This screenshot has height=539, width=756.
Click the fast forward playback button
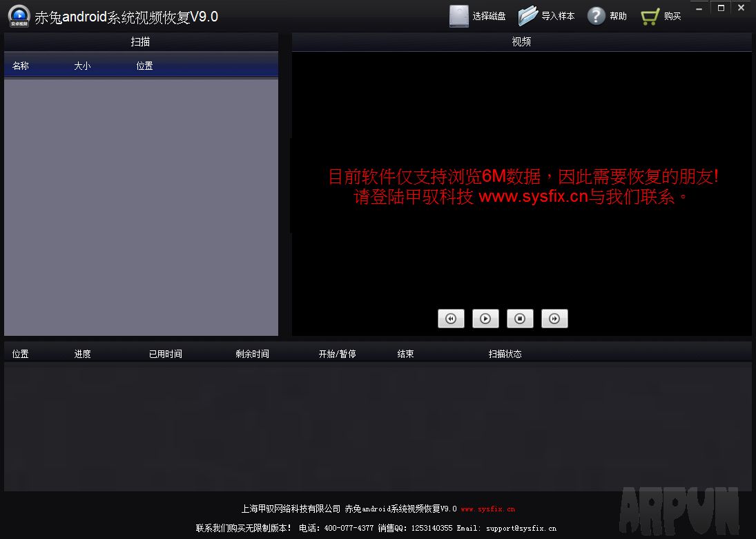(554, 319)
